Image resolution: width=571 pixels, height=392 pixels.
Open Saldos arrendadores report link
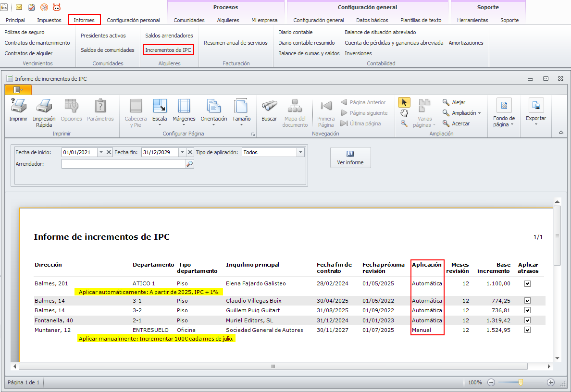[169, 36]
